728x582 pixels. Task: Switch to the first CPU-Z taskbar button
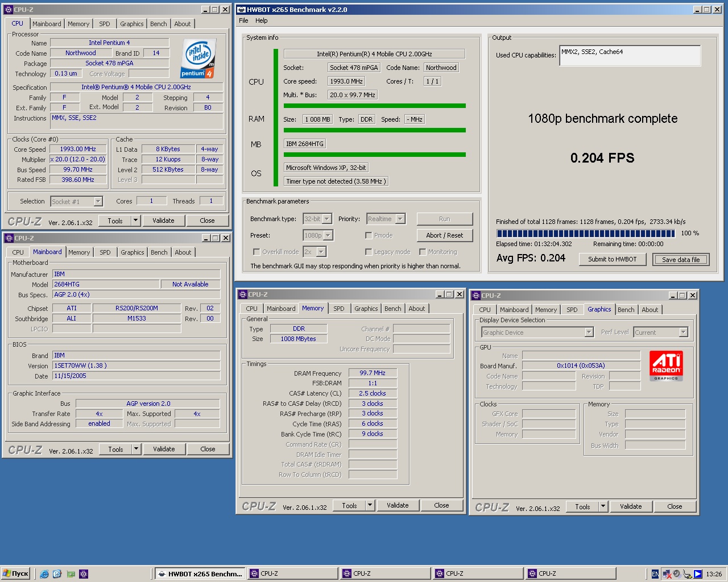tap(293, 574)
